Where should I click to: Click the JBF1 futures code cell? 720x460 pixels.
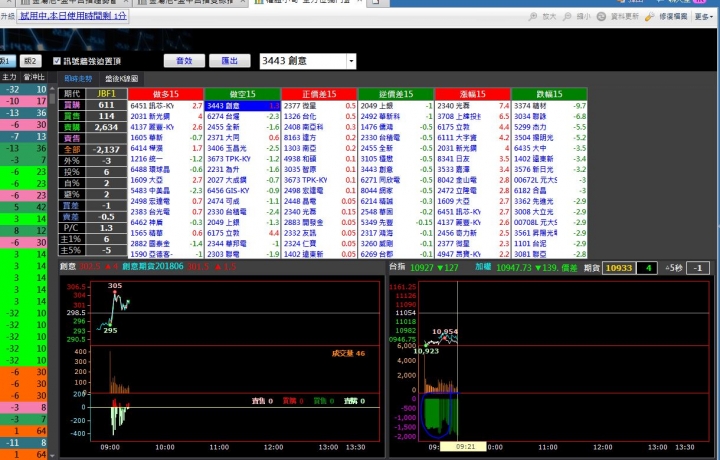tap(106, 94)
